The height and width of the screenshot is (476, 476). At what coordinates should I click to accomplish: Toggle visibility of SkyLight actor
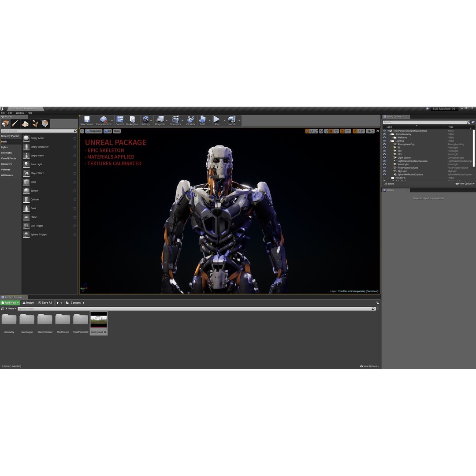(x=384, y=171)
